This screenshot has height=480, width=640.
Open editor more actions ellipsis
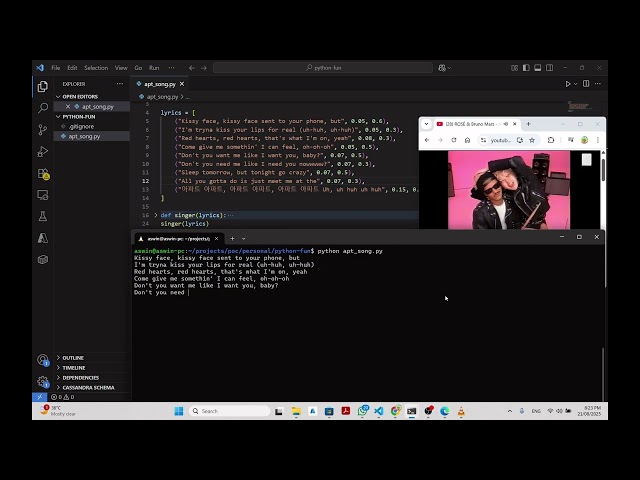coord(598,84)
